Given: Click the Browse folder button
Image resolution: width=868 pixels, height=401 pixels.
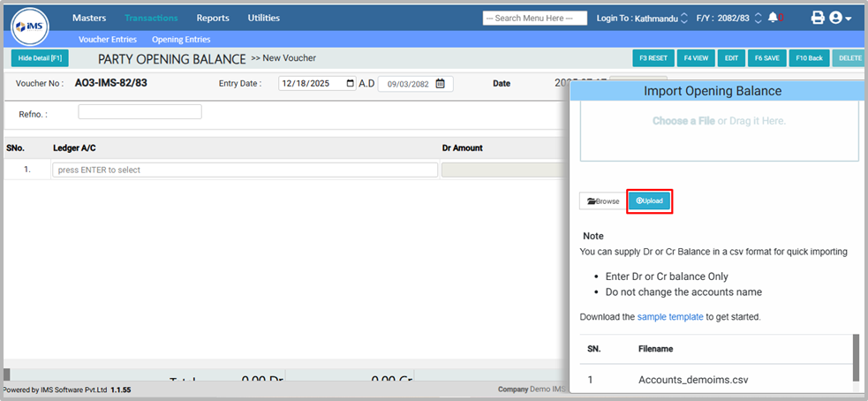Looking at the screenshot, I should 603,201.
